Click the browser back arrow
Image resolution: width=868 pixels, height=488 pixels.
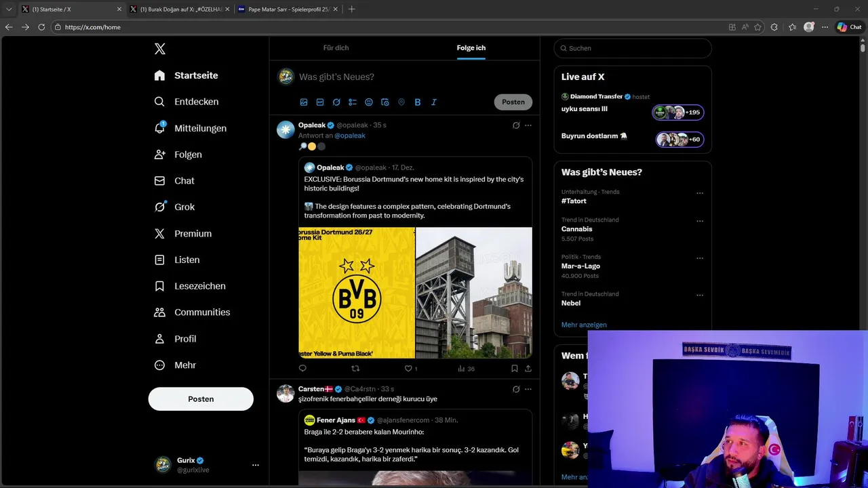coord(9,27)
